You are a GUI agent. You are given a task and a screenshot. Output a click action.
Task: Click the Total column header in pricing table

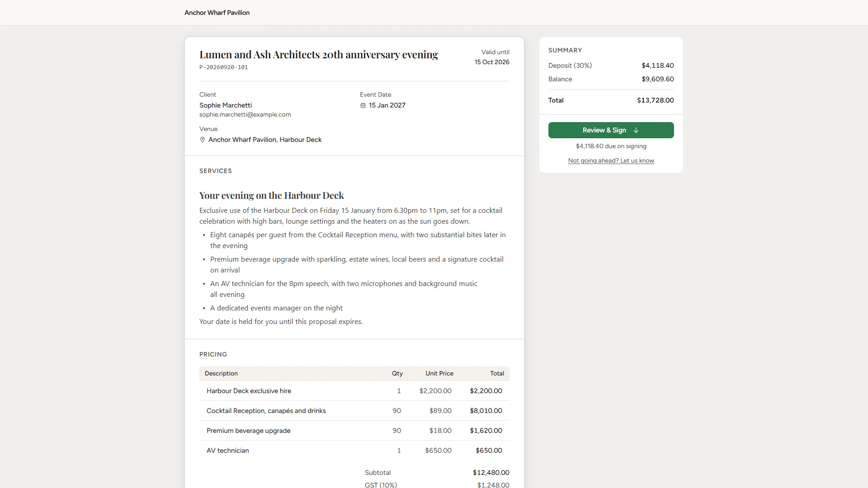tap(497, 373)
